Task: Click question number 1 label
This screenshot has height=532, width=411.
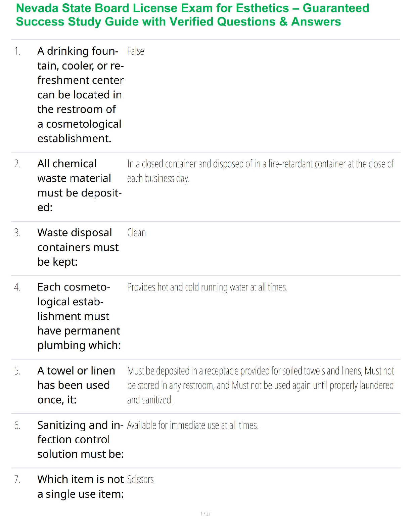Action: point(17,51)
